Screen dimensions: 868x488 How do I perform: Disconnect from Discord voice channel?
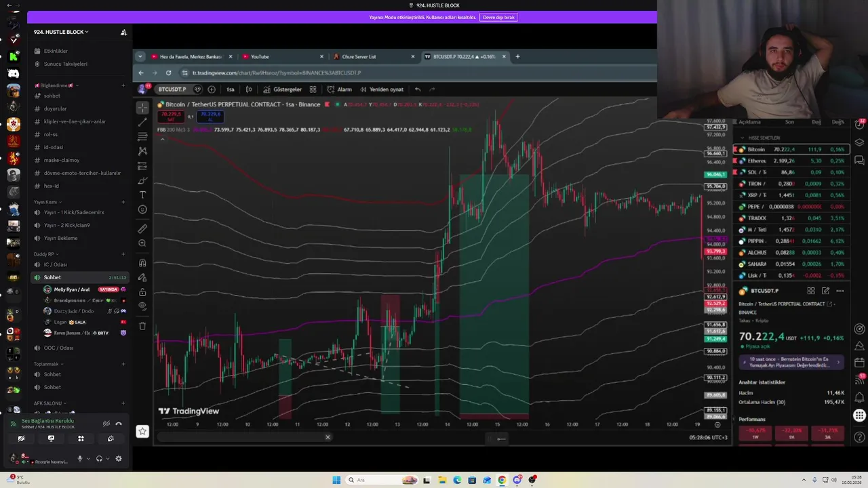coord(119,424)
